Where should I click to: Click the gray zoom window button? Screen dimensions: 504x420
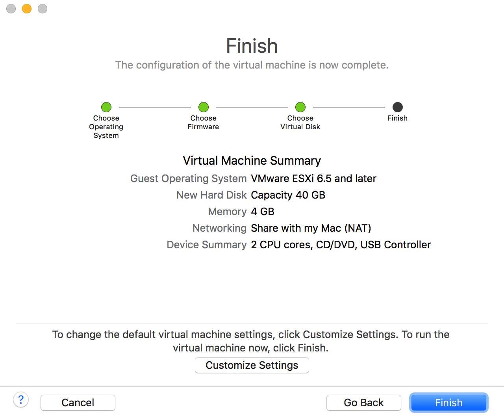43,9
